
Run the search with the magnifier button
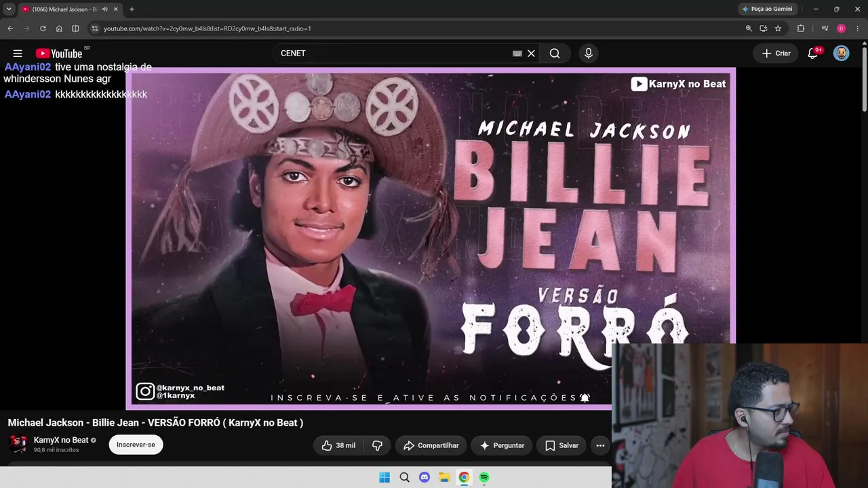(555, 54)
